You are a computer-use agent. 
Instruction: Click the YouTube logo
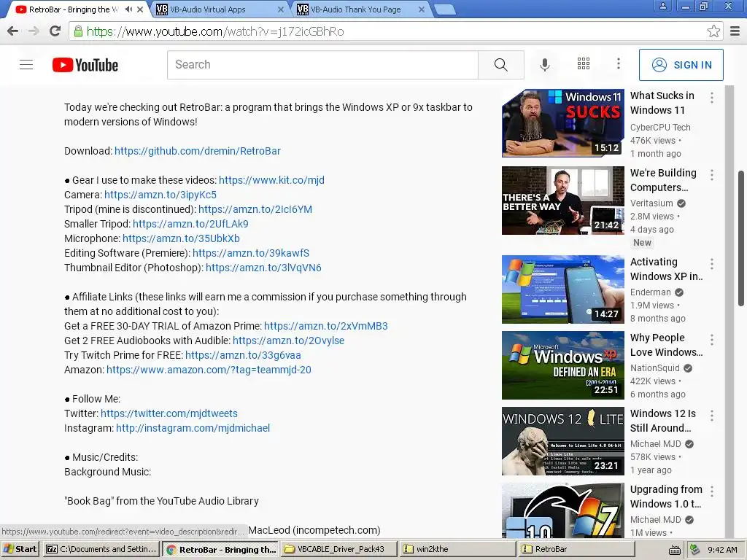85,65
